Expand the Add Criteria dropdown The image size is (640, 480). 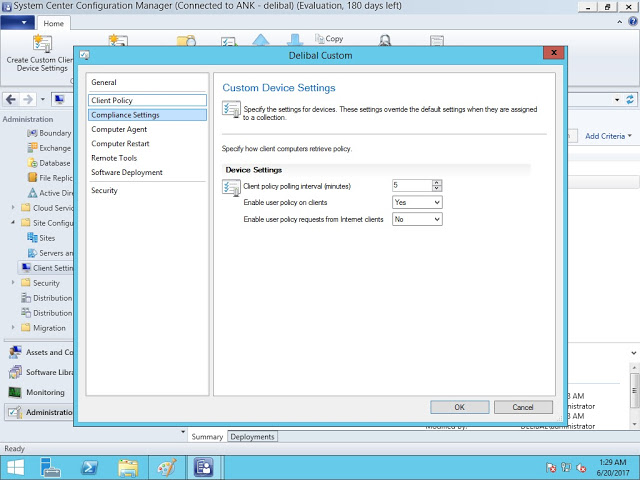(x=608, y=136)
